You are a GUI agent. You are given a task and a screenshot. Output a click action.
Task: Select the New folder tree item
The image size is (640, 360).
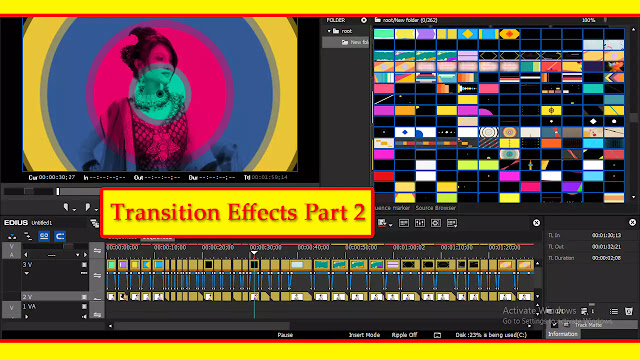pyautogui.click(x=354, y=42)
